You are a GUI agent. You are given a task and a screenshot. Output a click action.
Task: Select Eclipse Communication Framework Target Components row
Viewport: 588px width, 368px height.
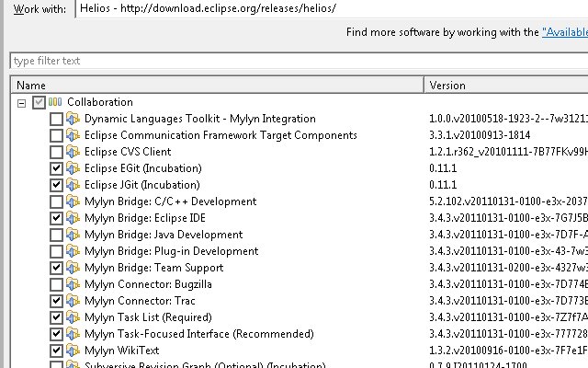(220, 135)
